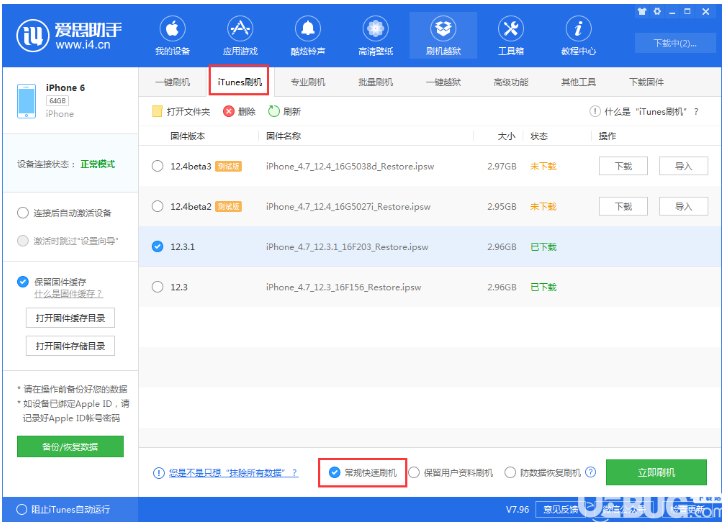This screenshot has height=527, width=727.
Task: Open the 下载中(2) downloads button
Action: pyautogui.click(x=675, y=43)
